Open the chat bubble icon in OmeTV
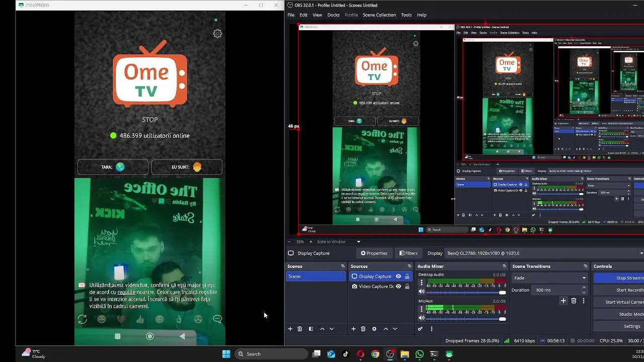 tap(217, 319)
